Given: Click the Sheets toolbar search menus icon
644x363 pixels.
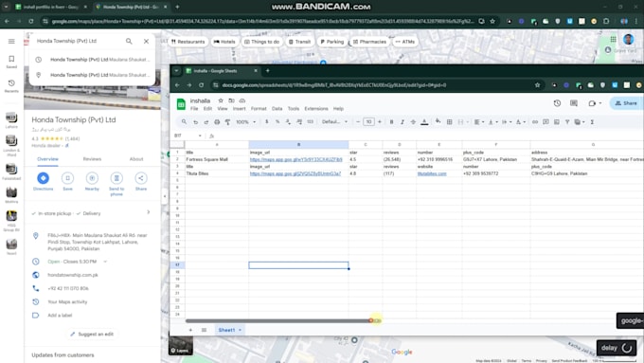Looking at the screenshot, I should coord(184,122).
